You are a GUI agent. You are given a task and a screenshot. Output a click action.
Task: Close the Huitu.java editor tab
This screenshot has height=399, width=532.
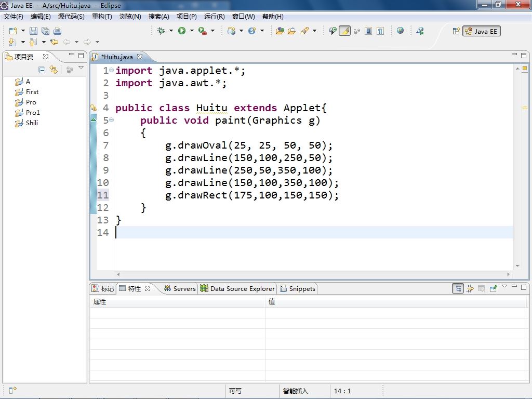click(x=140, y=57)
